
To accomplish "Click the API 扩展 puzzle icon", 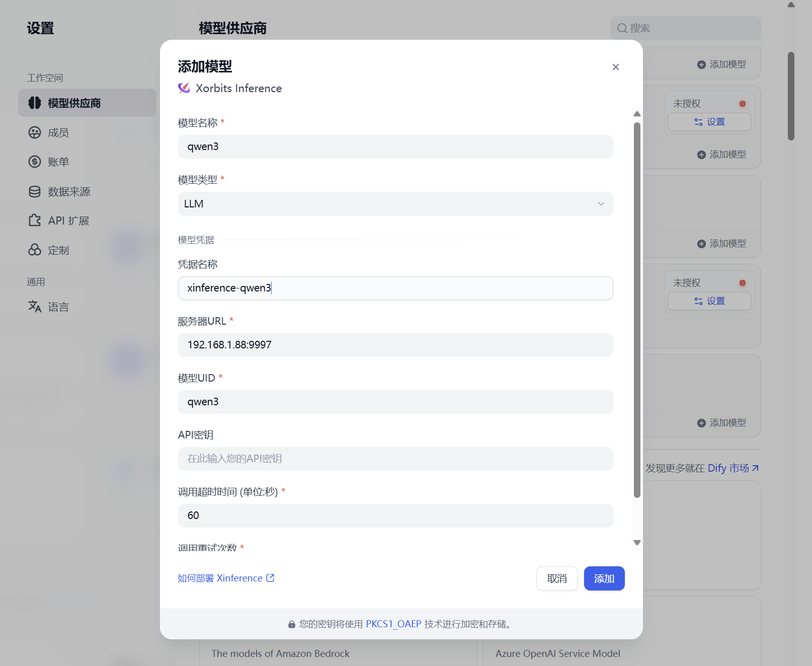I will tap(35, 220).
